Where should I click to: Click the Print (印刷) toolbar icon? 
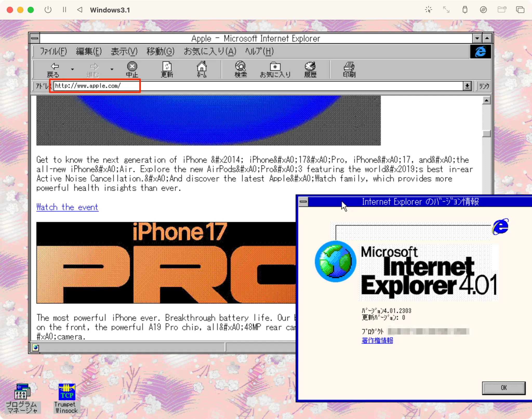click(349, 70)
